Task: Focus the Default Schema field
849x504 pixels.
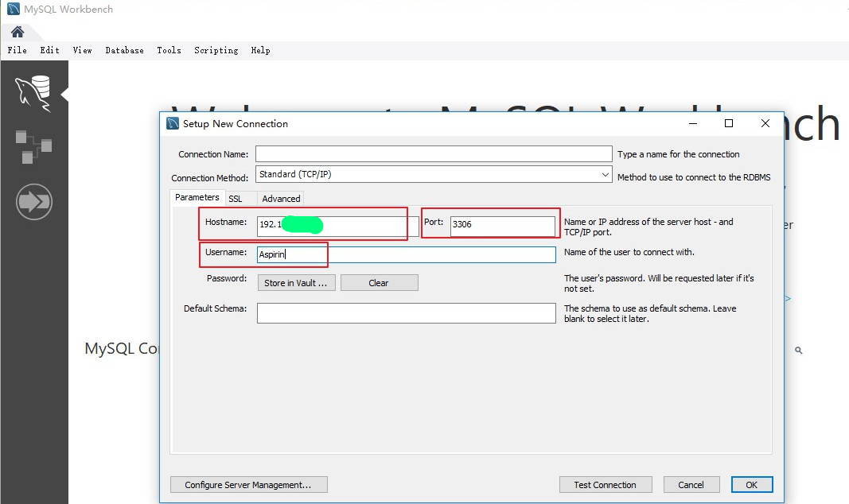Action: (x=406, y=313)
